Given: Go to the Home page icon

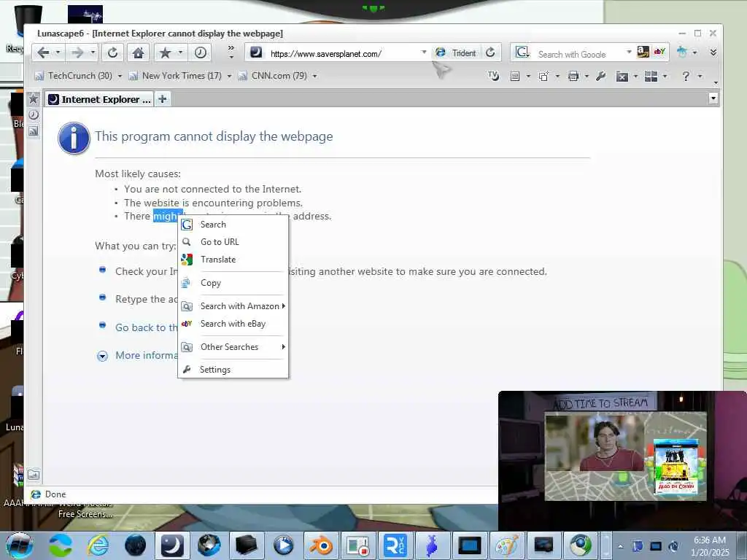Looking at the screenshot, I should tap(138, 52).
